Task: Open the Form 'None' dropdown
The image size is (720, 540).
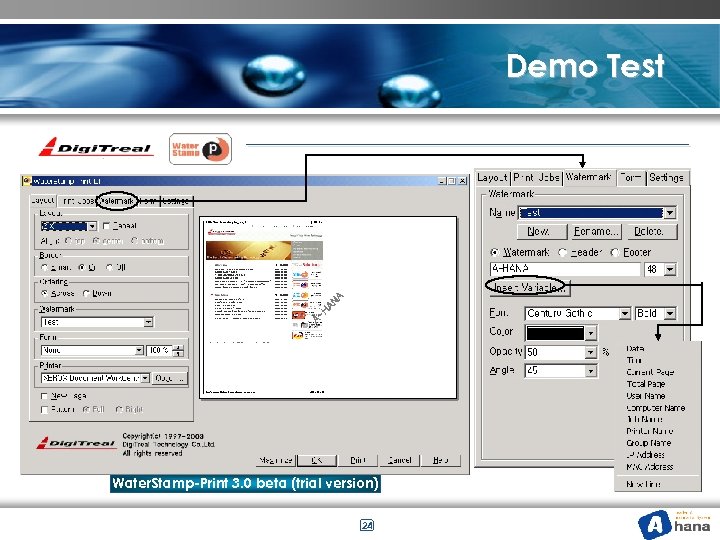Action: coord(139,350)
